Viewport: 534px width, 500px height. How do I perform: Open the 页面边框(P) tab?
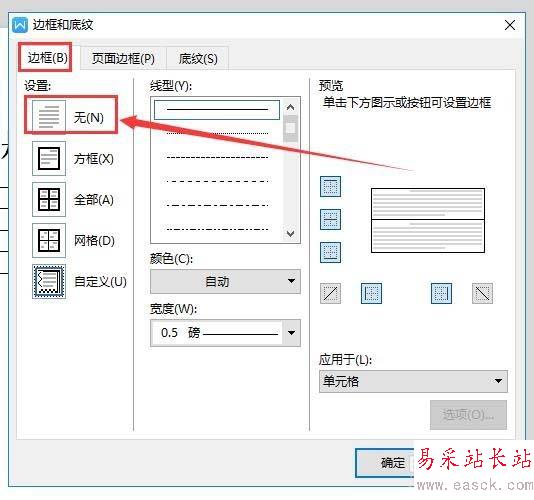(x=123, y=59)
